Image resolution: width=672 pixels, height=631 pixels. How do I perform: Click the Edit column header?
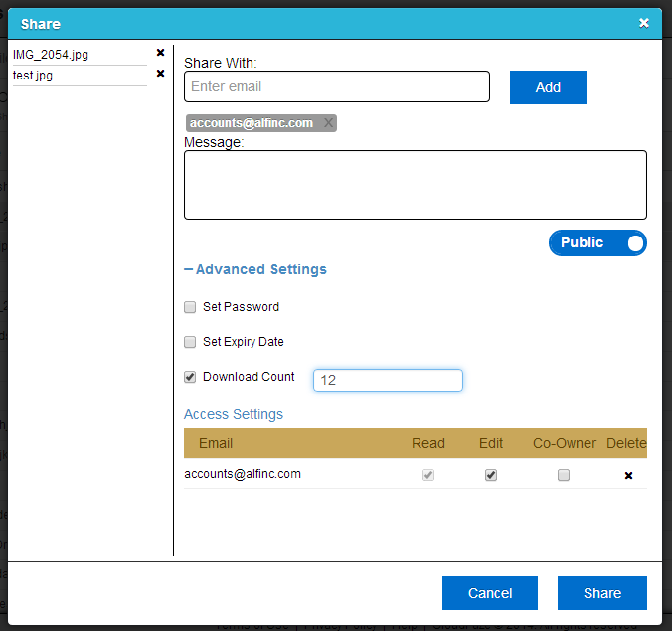tap(491, 443)
